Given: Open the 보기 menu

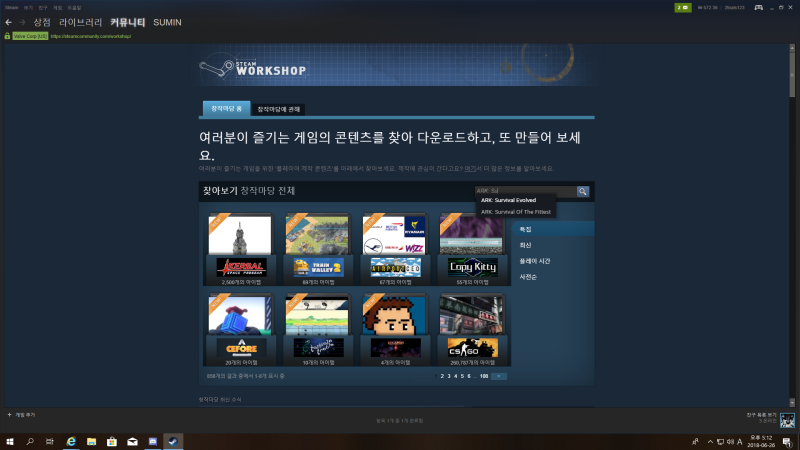Looking at the screenshot, I should click(28, 8).
